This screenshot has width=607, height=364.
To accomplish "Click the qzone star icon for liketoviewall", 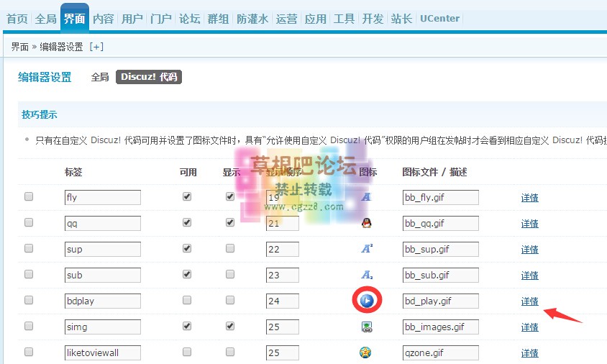I will [x=365, y=352].
